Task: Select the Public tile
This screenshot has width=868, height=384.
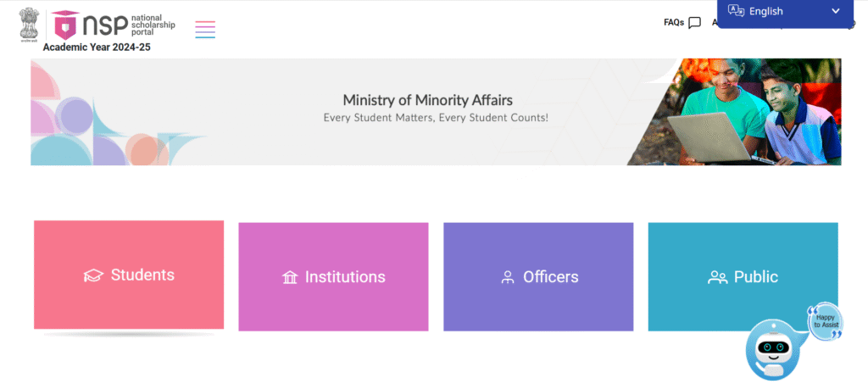Action: 743,276
